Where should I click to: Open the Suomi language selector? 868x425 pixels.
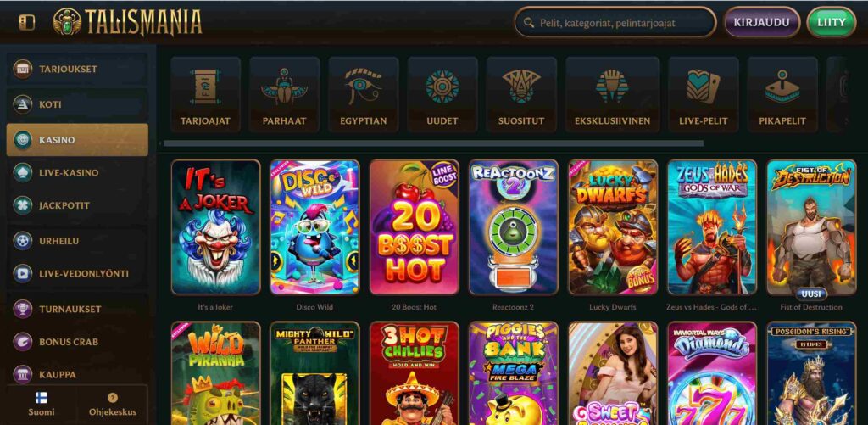(42, 405)
